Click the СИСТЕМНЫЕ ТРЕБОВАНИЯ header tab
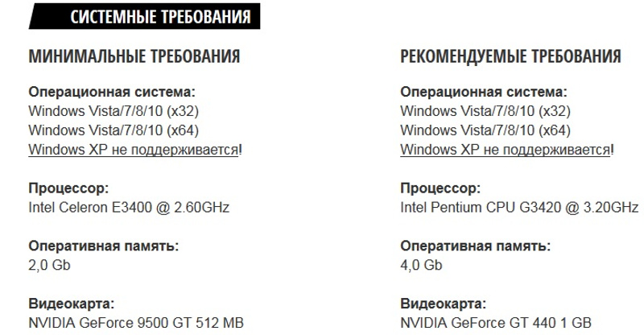This screenshot has height=335, width=644. [x=160, y=16]
